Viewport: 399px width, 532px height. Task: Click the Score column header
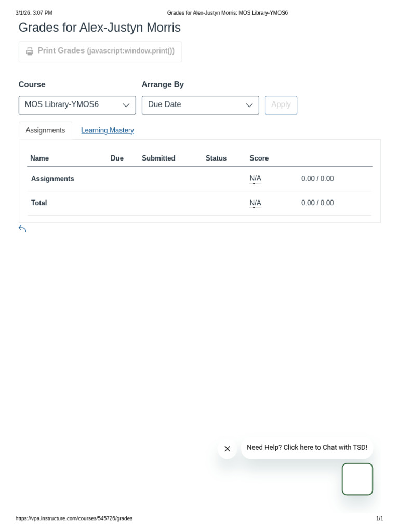(x=259, y=158)
